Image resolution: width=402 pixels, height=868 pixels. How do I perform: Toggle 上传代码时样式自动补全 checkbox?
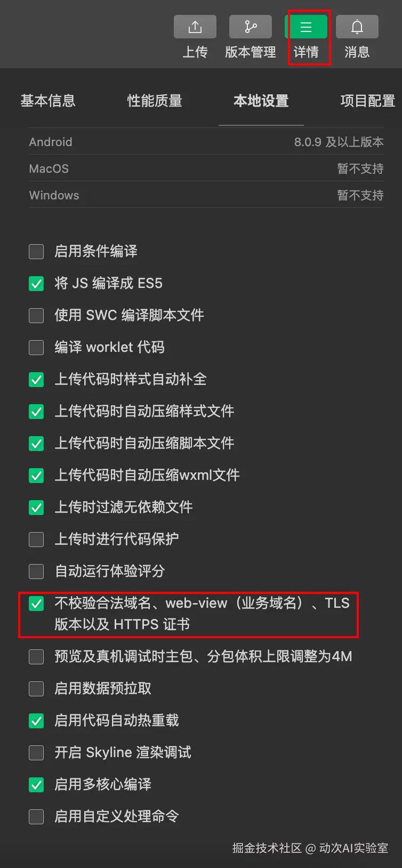pos(36,379)
